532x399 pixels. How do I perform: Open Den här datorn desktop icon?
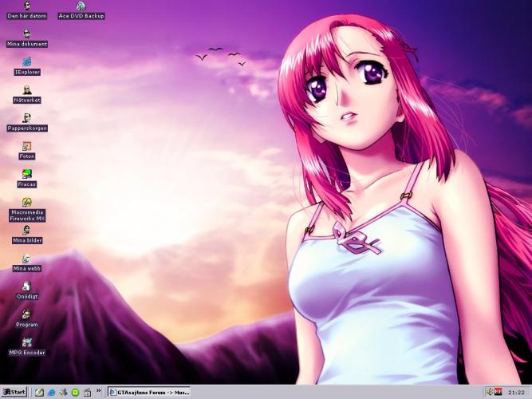[26, 7]
